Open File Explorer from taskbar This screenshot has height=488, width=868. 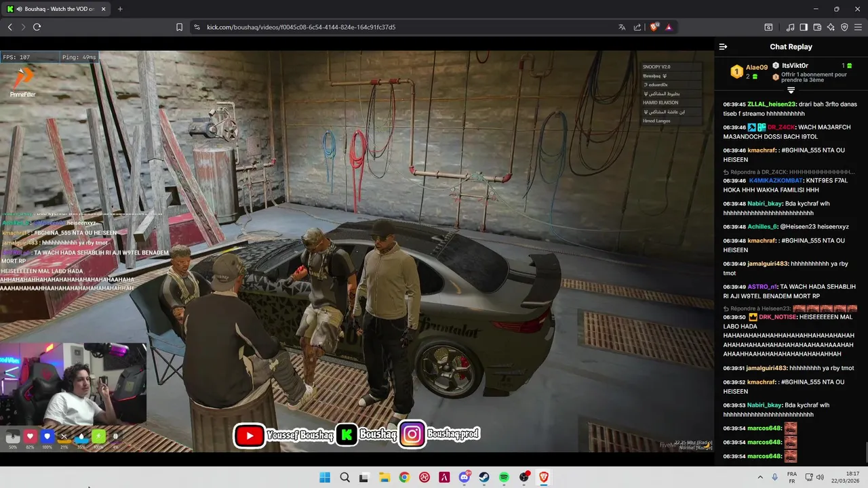click(384, 478)
